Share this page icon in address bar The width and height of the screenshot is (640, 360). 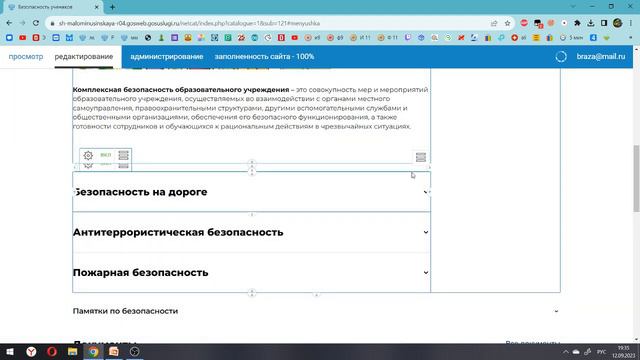click(x=494, y=23)
